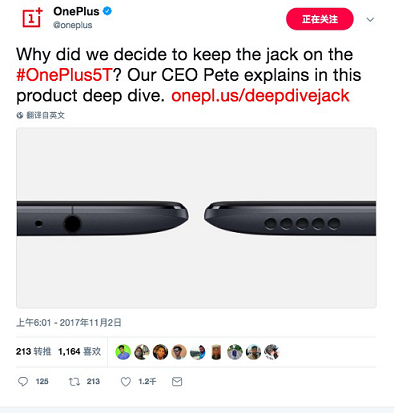Click the tweet timestamp 上午6:01
This screenshot has height=413, width=394.
point(33,323)
